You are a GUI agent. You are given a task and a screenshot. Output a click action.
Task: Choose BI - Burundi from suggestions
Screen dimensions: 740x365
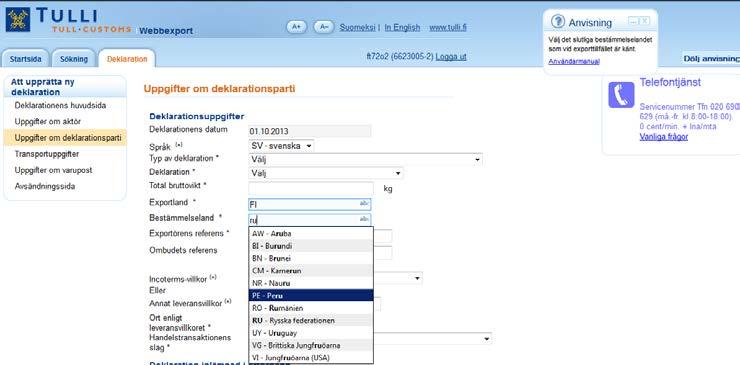311,246
